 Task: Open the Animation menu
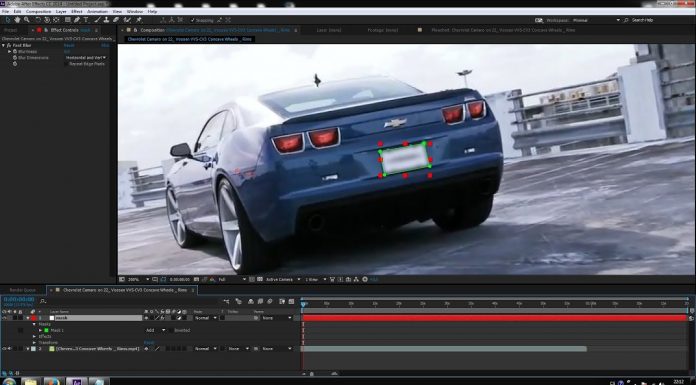pos(97,11)
